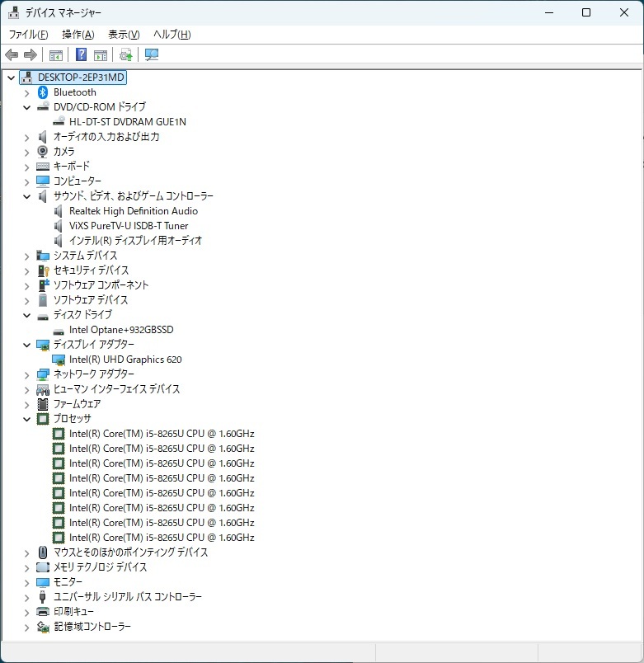This screenshot has height=663, width=644.
Task: Collapse the ディスク ドライブ category
Action: [x=26, y=316]
